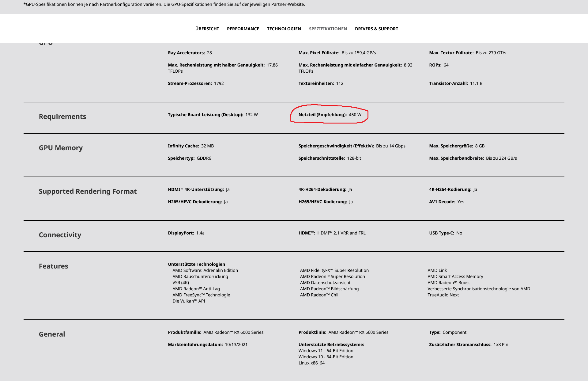The image size is (588, 381).
Task: Click AMD Smart Access Memory feature
Action: click(x=455, y=276)
